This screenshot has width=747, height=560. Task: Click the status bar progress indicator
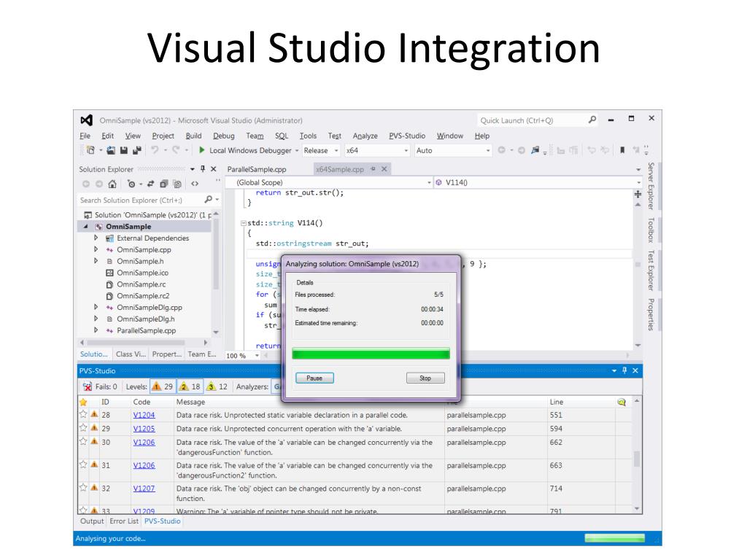point(614,538)
